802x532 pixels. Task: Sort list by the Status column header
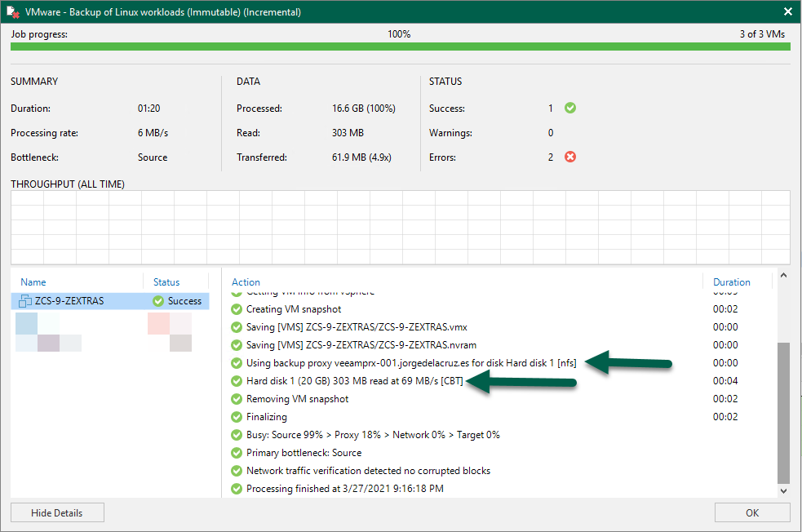point(166,282)
